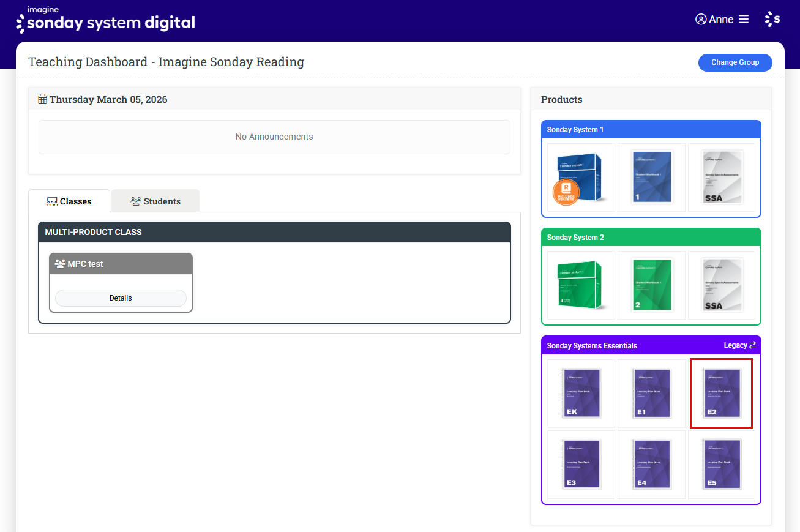Click the Change Group button

coord(735,62)
